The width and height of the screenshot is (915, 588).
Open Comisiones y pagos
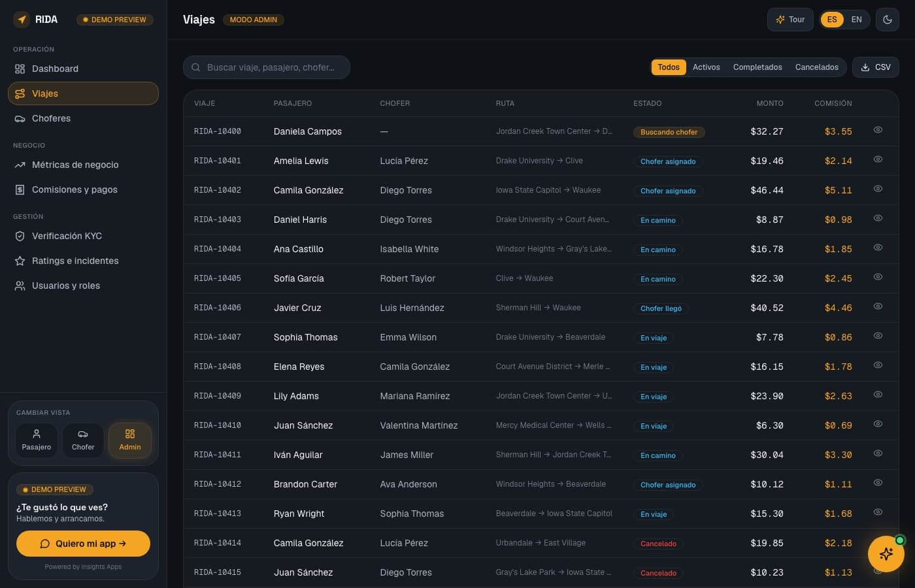[x=83, y=189]
